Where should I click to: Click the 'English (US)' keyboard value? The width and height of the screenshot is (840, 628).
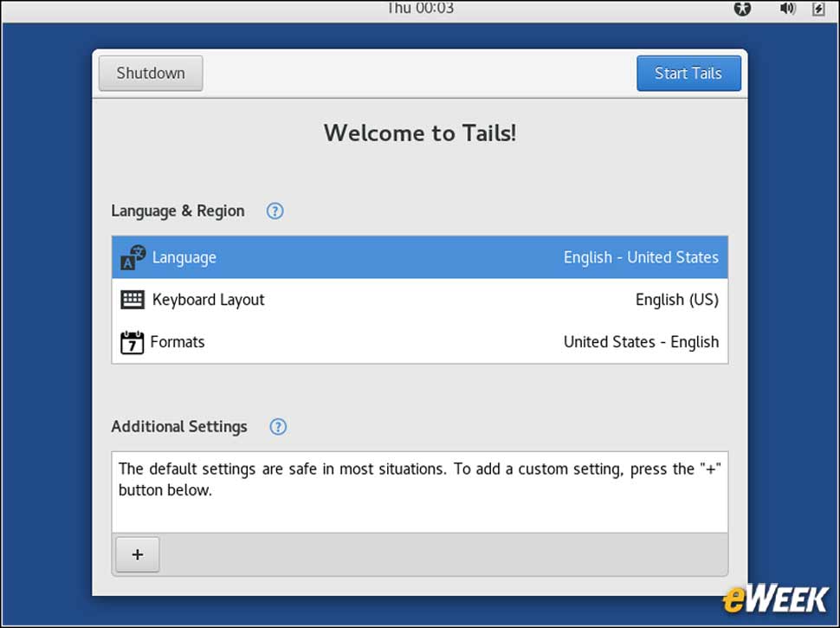[676, 300]
